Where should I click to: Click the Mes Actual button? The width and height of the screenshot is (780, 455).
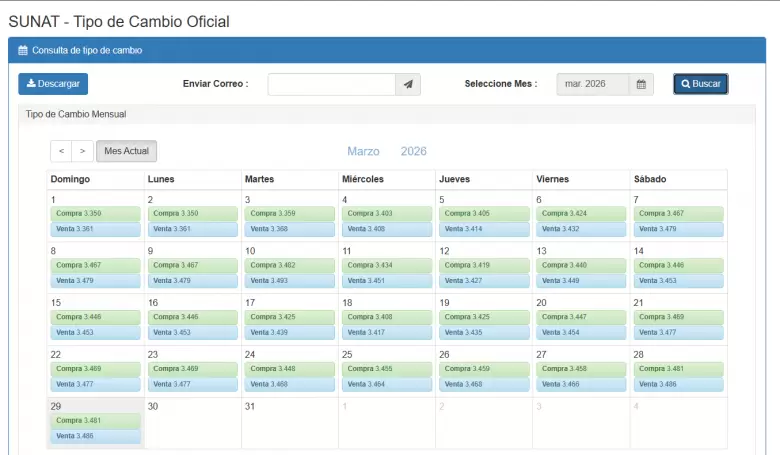(x=126, y=151)
